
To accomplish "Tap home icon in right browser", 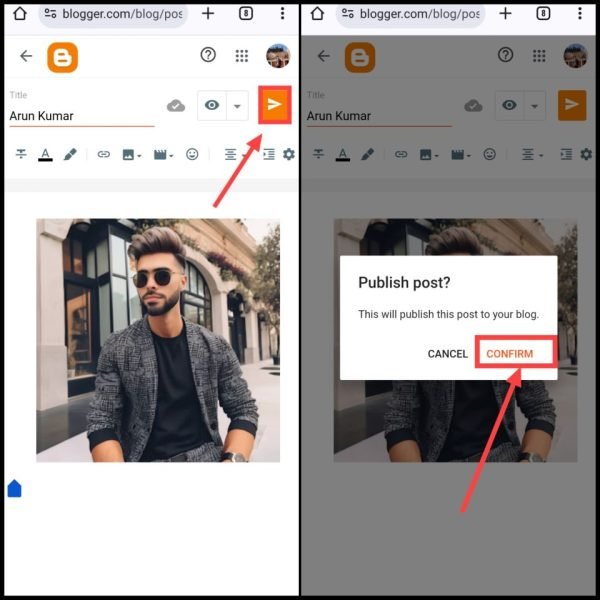I will [317, 14].
